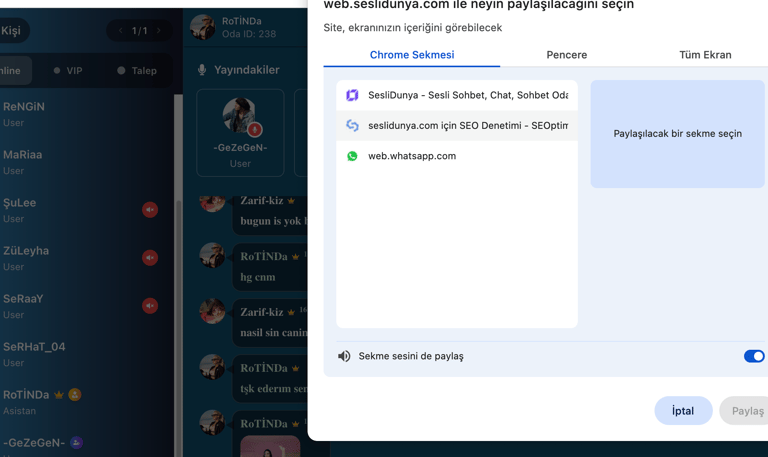Image resolution: width=768 pixels, height=457 pixels.
Task: Open the -GeZeGeN- broadcaster card
Action: coord(240,133)
